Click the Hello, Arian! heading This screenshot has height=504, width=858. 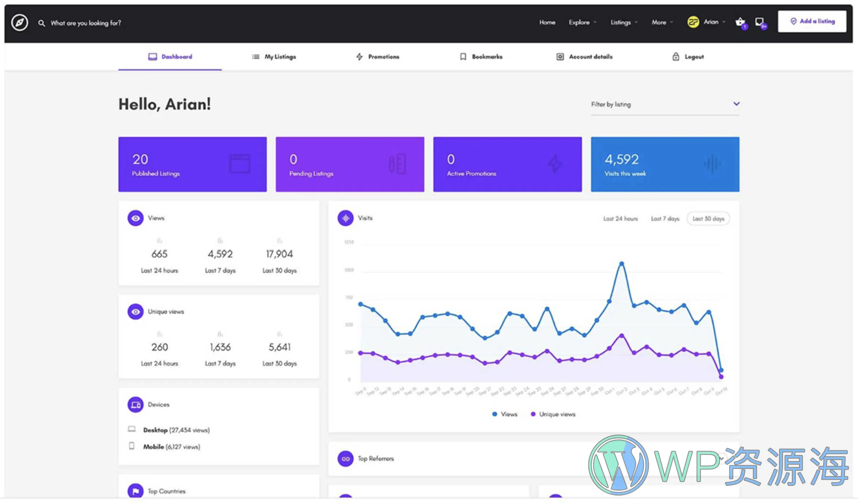pyautogui.click(x=165, y=105)
